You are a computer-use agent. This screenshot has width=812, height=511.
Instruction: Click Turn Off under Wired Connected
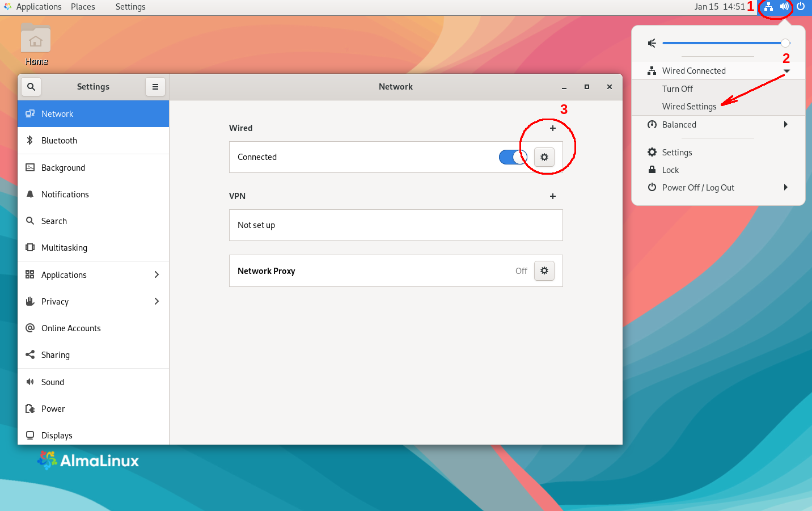coord(677,89)
